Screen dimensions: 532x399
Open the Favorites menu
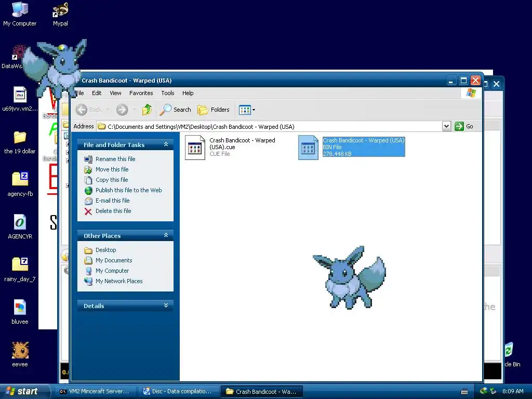point(141,93)
